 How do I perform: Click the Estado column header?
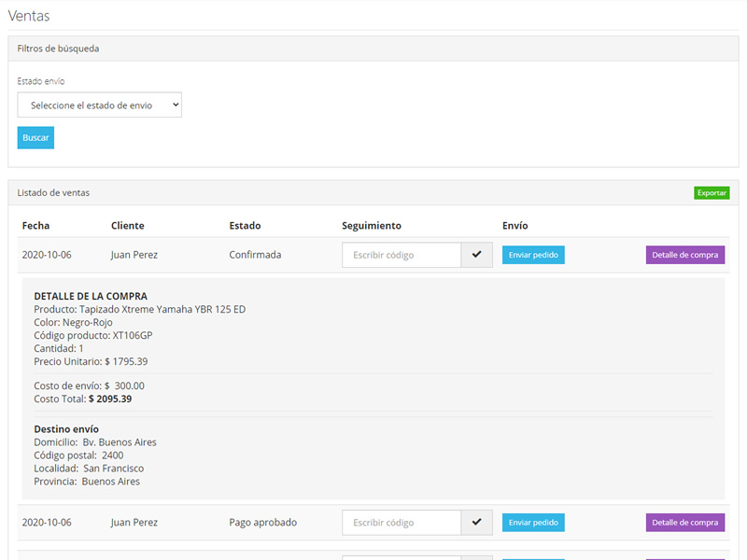click(x=245, y=226)
